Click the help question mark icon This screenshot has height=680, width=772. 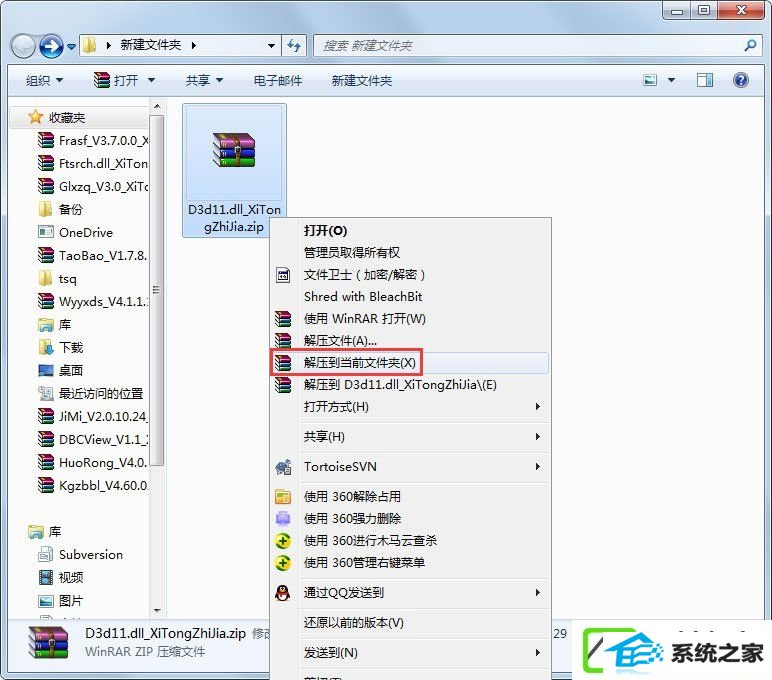pos(740,80)
